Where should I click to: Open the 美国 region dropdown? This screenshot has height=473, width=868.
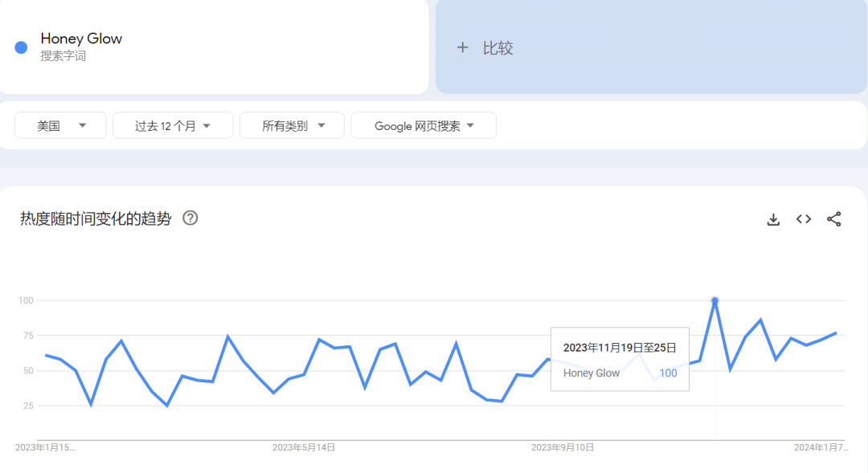(60, 125)
